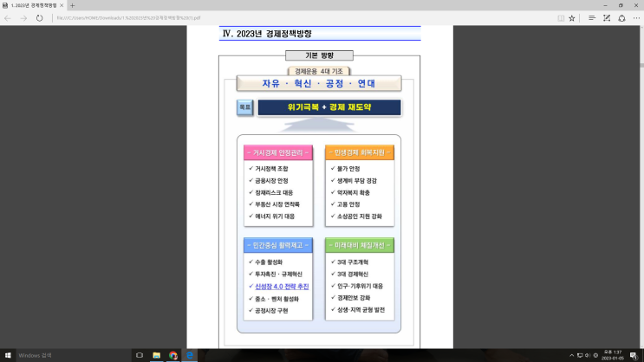Click the 3대 경제혁신 item
The image size is (644, 362).
click(353, 275)
